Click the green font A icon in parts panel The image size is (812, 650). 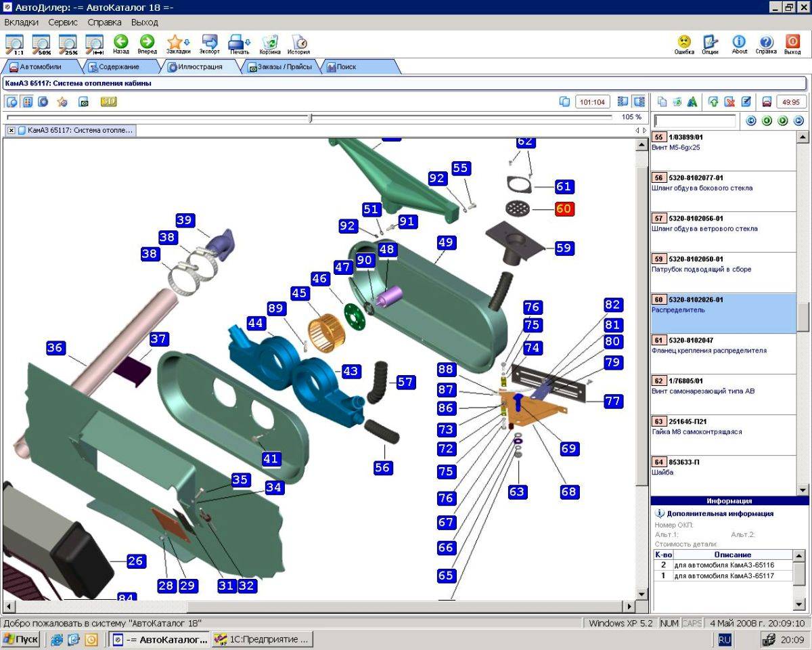point(692,102)
